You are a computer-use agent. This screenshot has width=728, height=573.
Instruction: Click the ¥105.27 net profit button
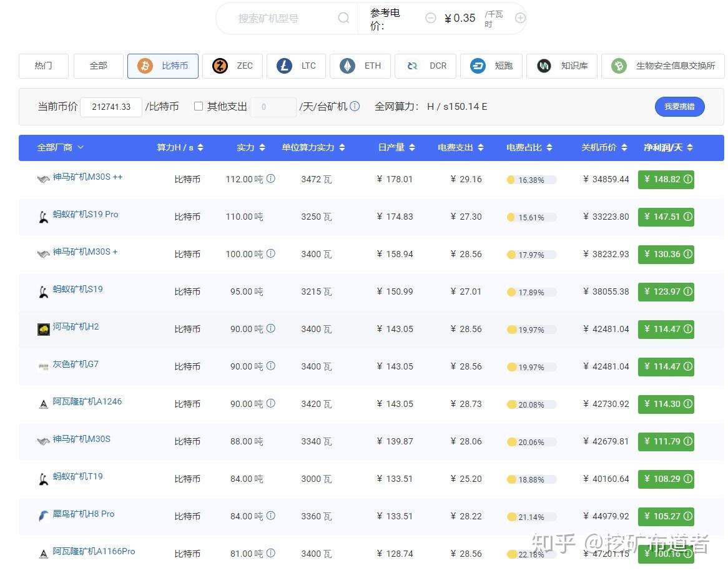click(666, 516)
